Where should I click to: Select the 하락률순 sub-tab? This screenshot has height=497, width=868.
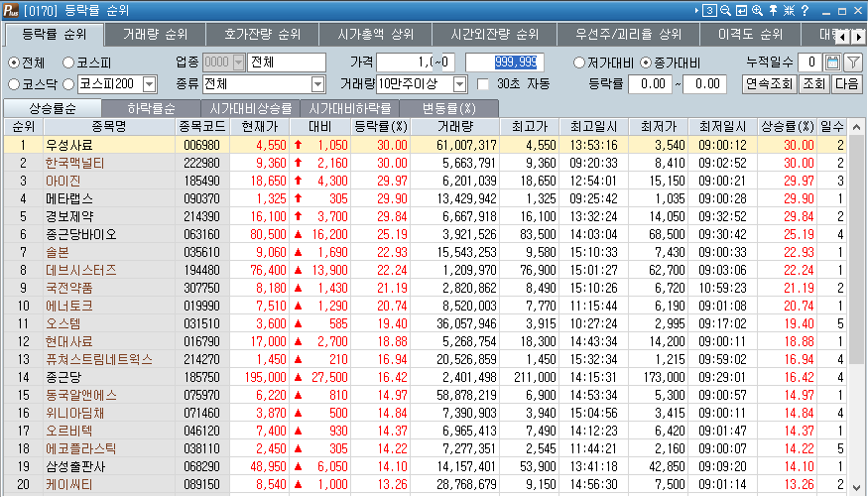pyautogui.click(x=151, y=108)
